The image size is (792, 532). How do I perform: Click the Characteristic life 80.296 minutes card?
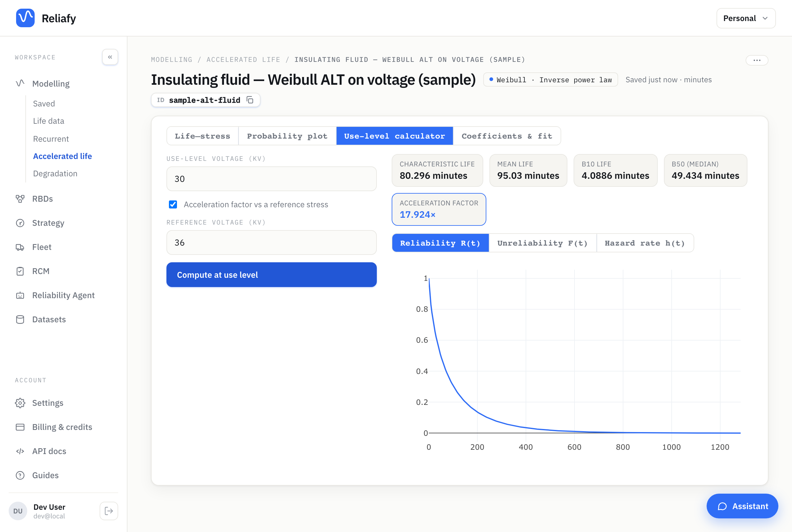(437, 170)
